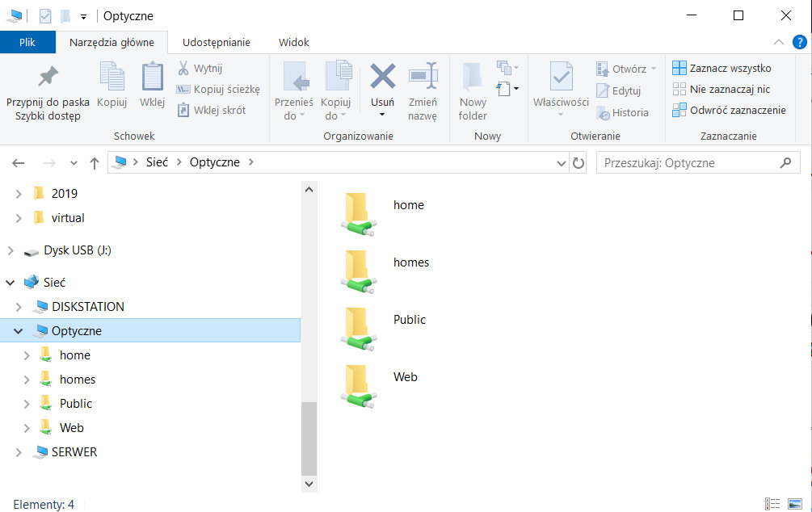Open address bar history dropdown
The height and width of the screenshot is (512, 812).
coord(561,163)
